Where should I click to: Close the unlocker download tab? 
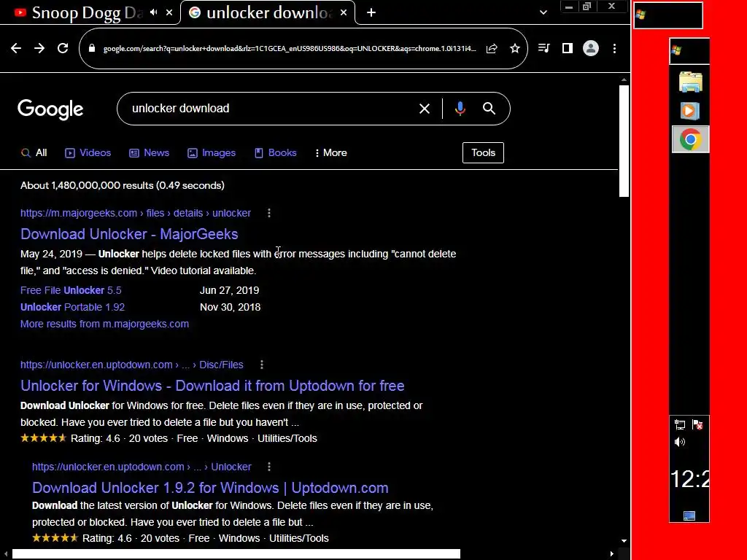[344, 12]
